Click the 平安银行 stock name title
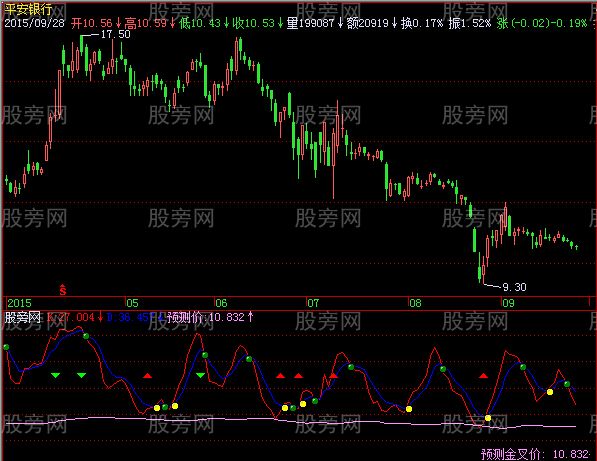 (x=29, y=9)
